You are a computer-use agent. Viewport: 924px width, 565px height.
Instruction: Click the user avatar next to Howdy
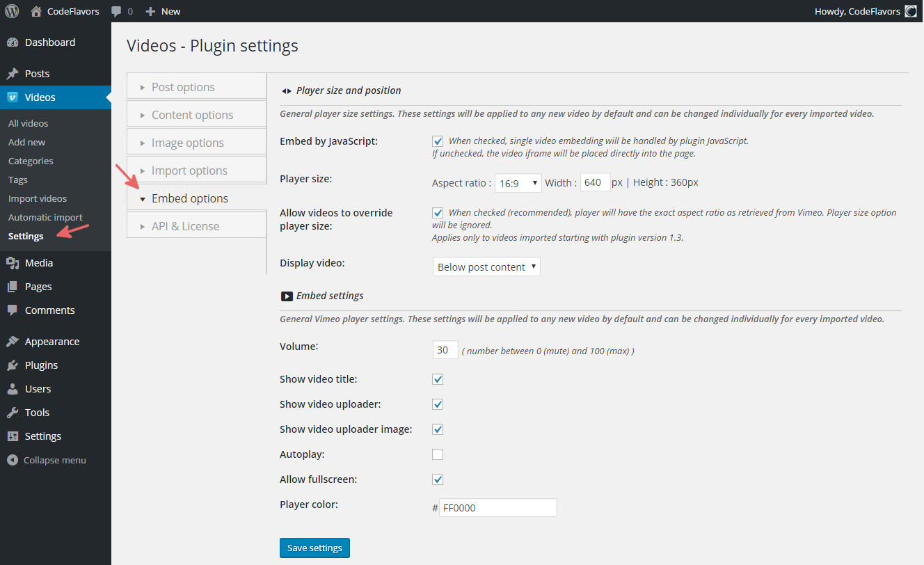tap(911, 11)
